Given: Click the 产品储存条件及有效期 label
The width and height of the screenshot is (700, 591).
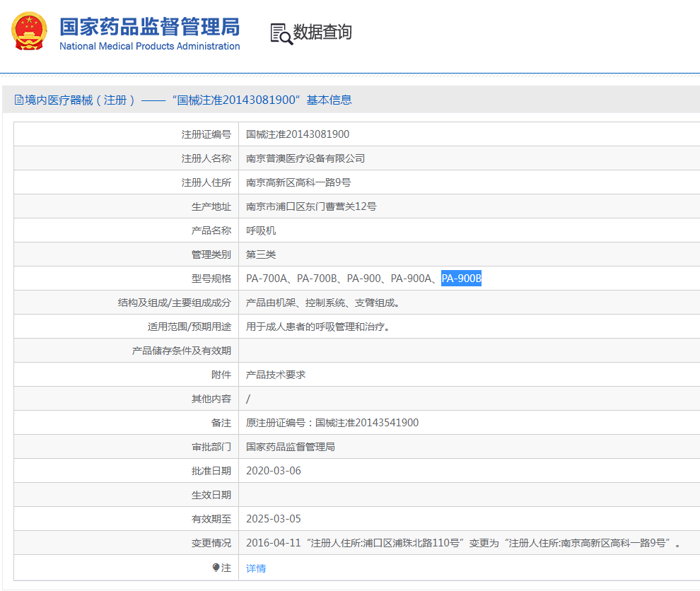Looking at the screenshot, I should point(181,351).
